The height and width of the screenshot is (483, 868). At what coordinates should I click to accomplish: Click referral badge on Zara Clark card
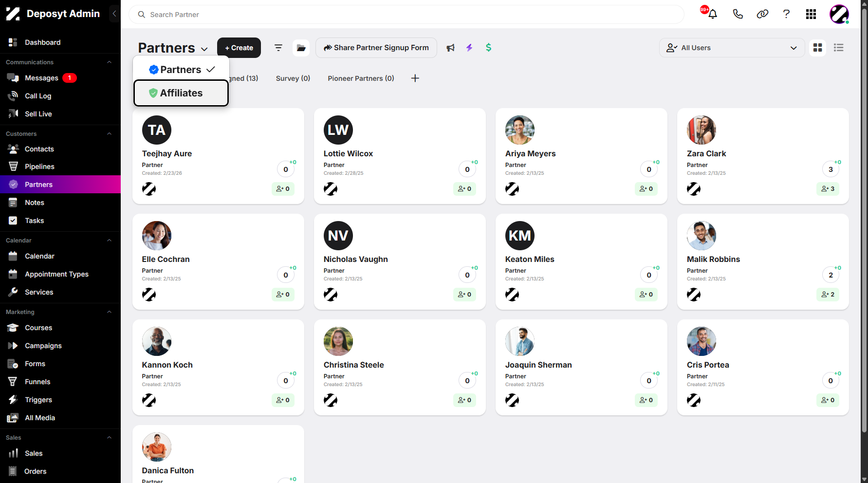(x=828, y=189)
